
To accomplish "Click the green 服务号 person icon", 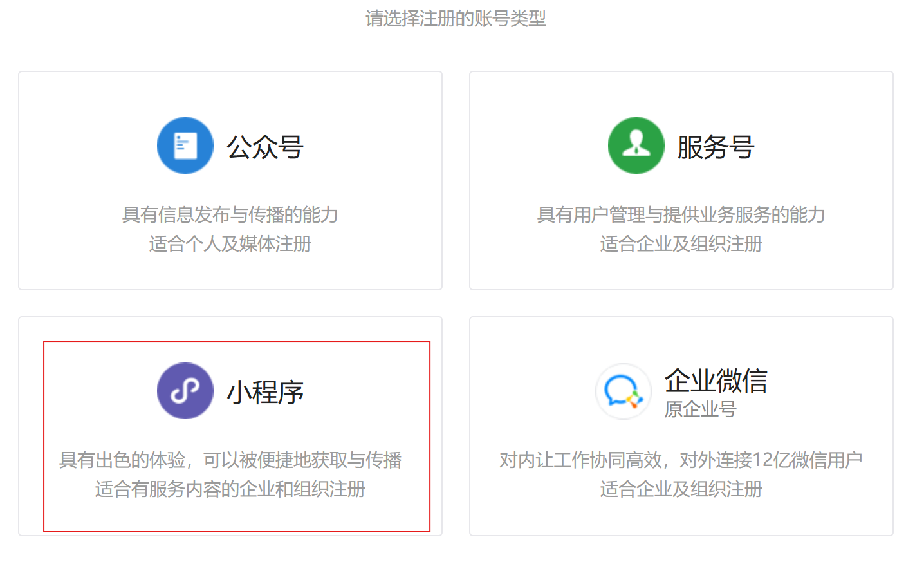I will click(636, 146).
